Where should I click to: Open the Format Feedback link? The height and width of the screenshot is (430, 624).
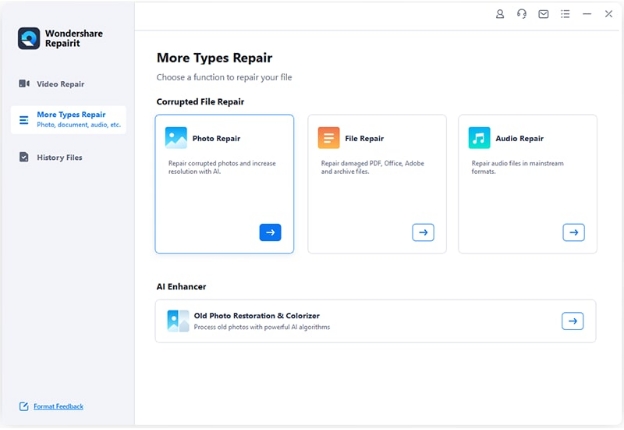(58, 406)
